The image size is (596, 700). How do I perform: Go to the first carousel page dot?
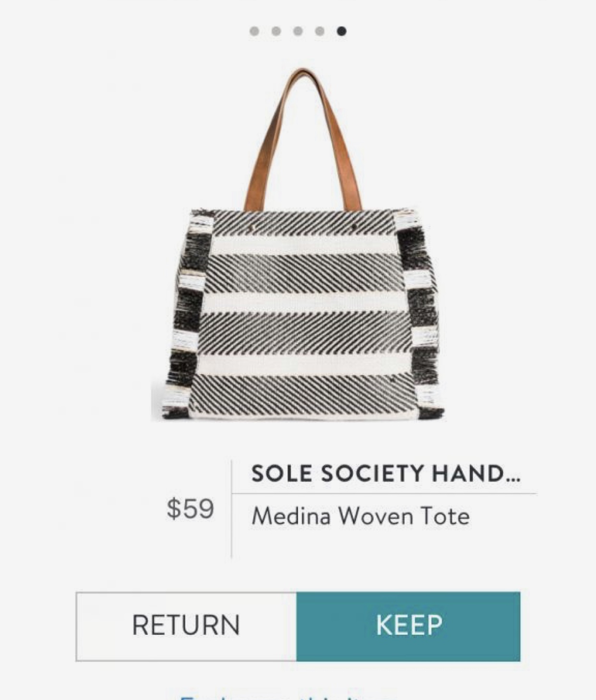pyautogui.click(x=254, y=31)
